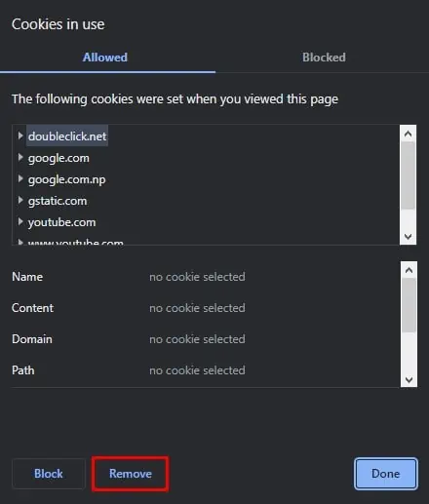Image resolution: width=429 pixels, height=504 pixels.
Task: Expand the youtube.com cookie arrow
Action: (20, 221)
